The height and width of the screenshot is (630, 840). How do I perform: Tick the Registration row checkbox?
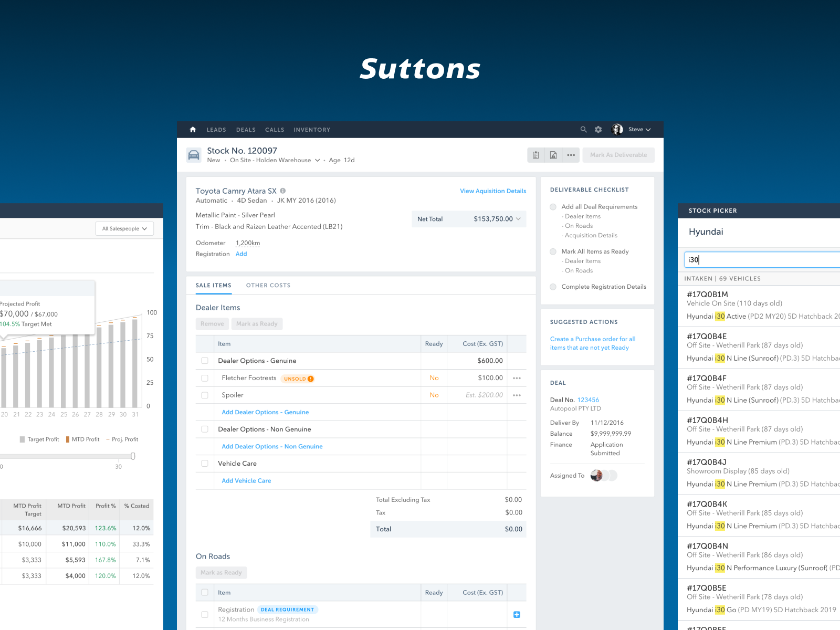[205, 614]
